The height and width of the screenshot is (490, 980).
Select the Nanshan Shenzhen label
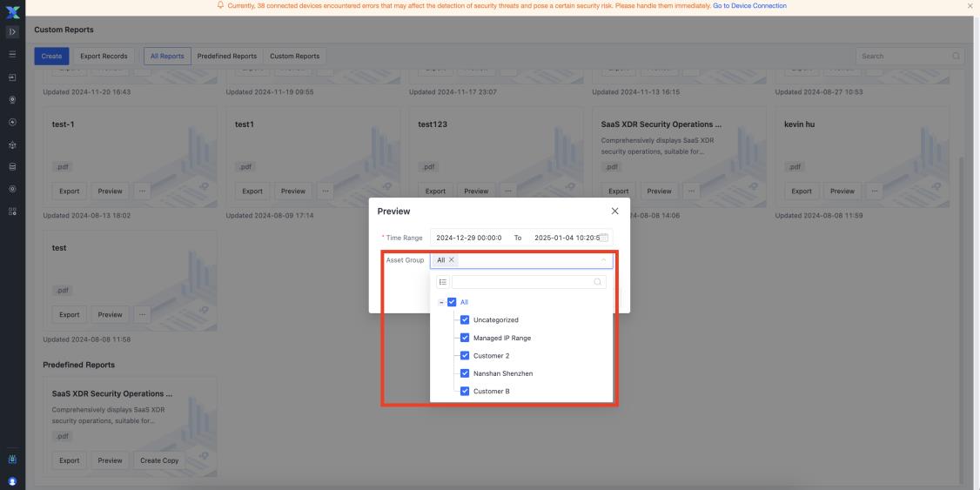[x=503, y=373]
